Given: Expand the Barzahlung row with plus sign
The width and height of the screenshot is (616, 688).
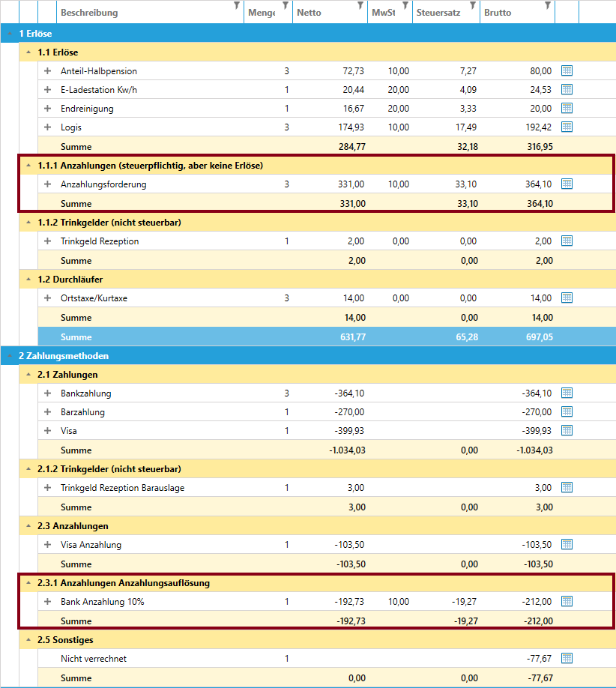Looking at the screenshot, I should (47, 412).
